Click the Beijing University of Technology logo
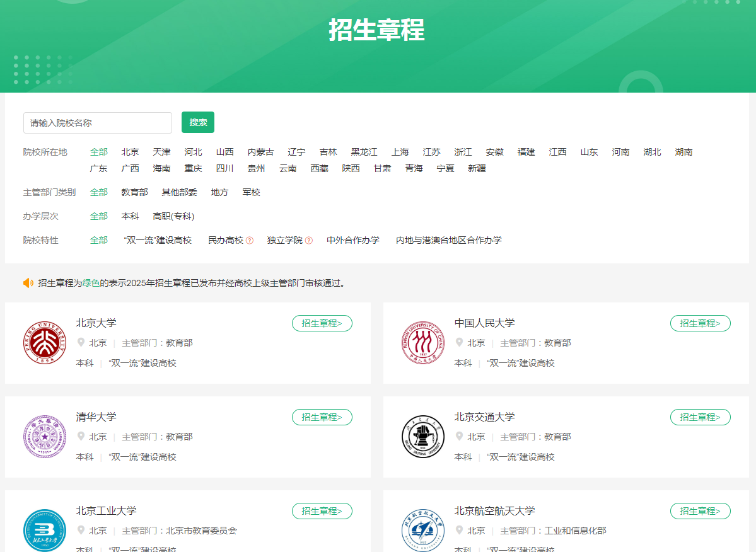The height and width of the screenshot is (552, 756). (x=45, y=531)
